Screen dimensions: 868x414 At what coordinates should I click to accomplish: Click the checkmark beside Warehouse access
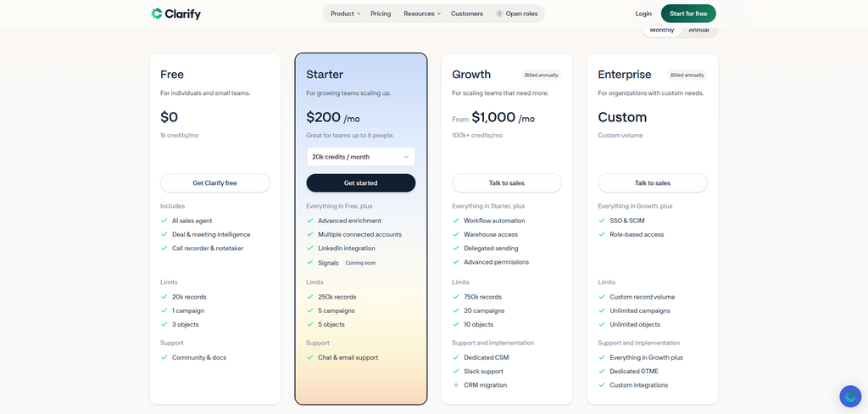tap(456, 234)
